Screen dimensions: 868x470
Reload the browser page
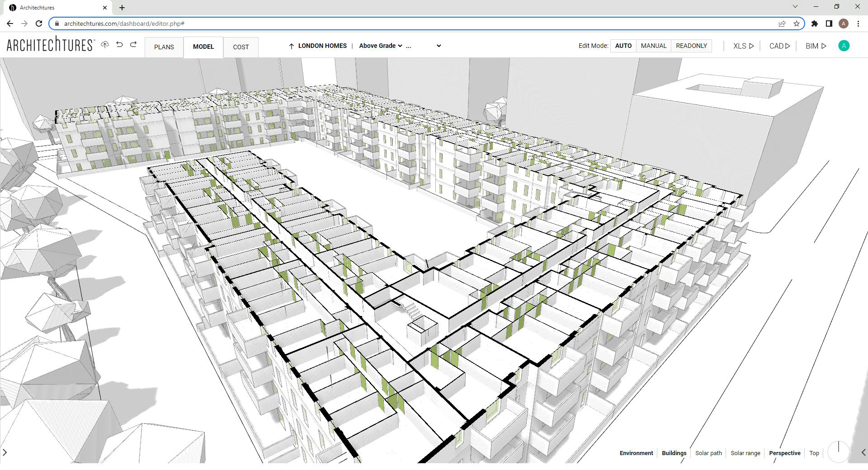(x=39, y=23)
